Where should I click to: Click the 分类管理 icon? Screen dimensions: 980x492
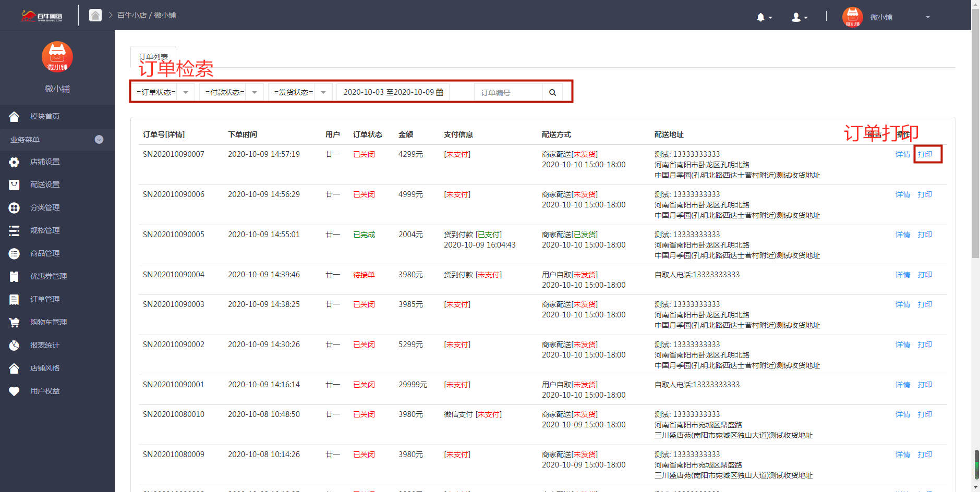14,208
